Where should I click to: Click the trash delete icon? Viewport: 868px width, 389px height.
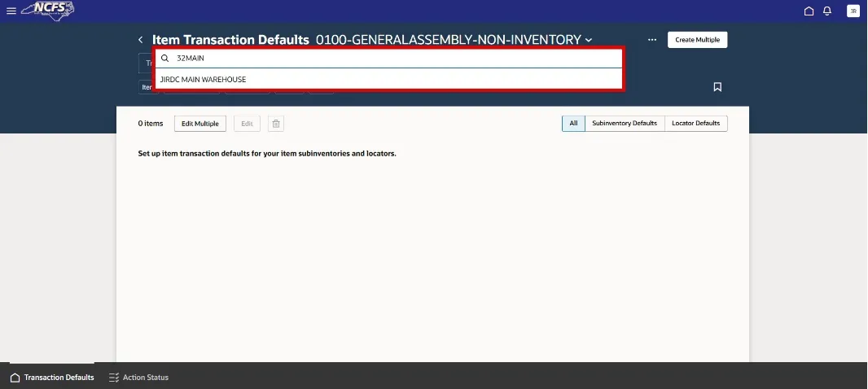pyautogui.click(x=276, y=124)
